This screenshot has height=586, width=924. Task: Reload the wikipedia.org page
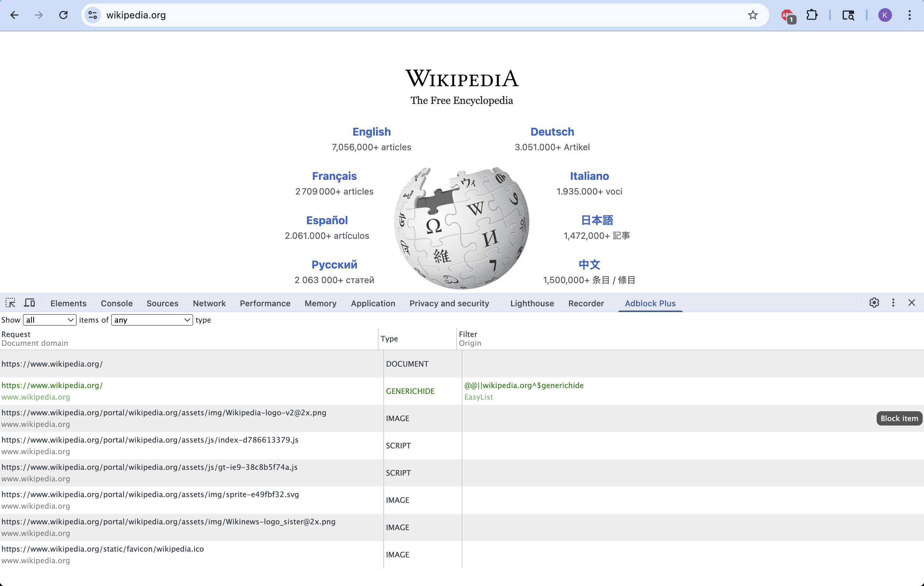(x=63, y=15)
